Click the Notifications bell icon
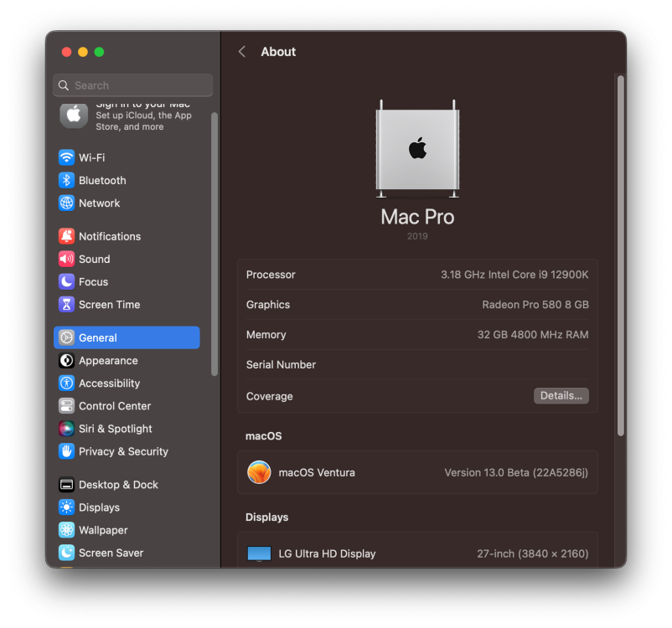The image size is (672, 628). click(66, 236)
